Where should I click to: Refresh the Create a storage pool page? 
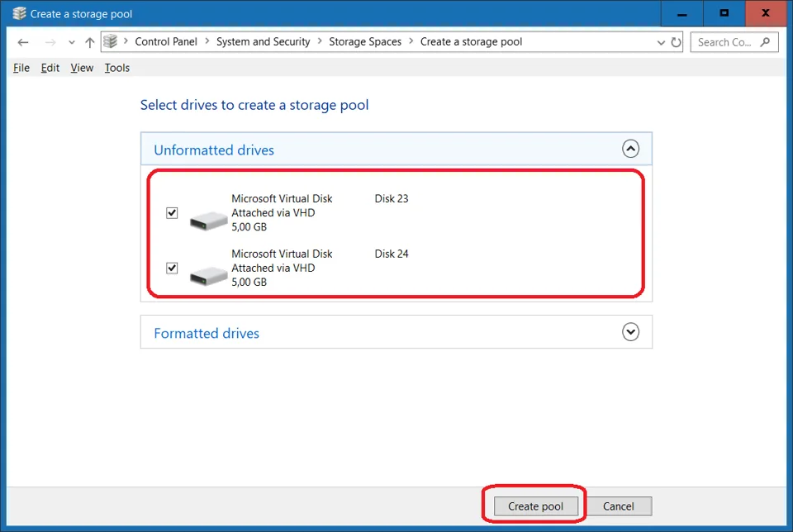pos(676,42)
